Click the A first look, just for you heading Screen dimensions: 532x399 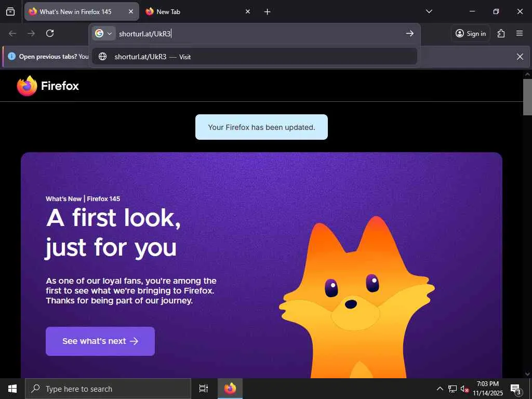coord(113,233)
